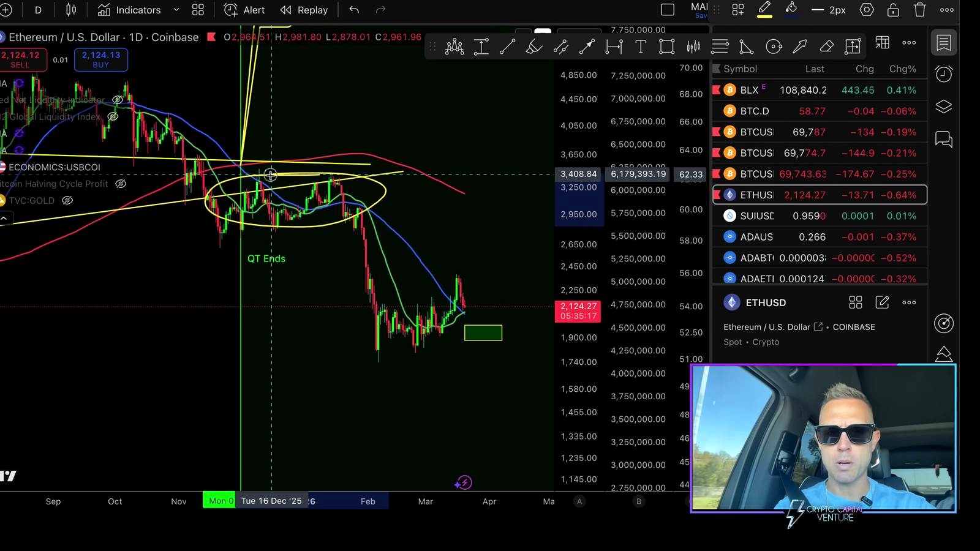980x551 pixels.
Task: Open more options in drawing toolbar
Action: [947, 10]
